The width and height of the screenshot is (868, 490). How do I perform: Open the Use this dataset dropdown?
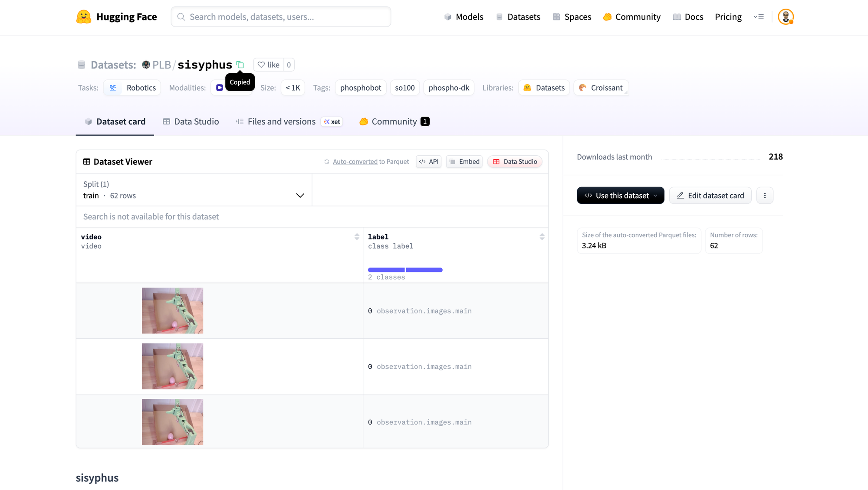[x=620, y=196]
